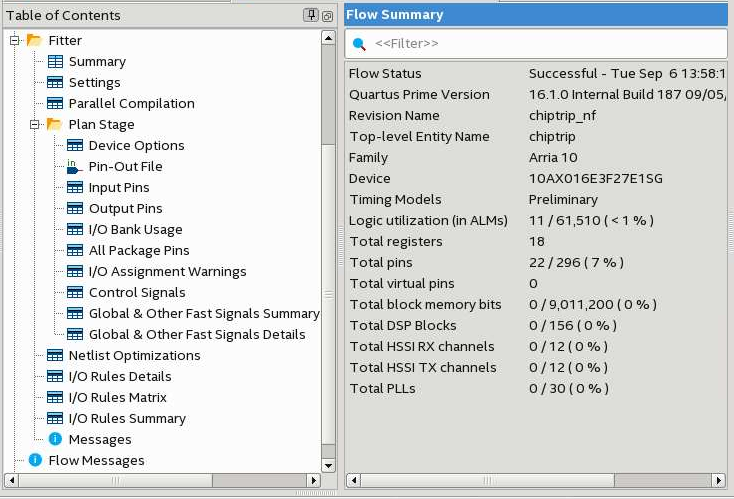This screenshot has width=734, height=499.
Task: Open the I/O Assignment Warnings report
Action: (167, 272)
